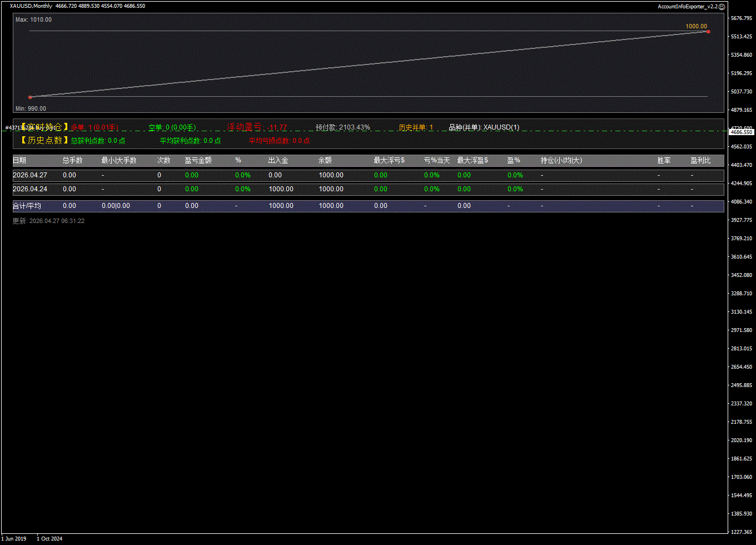Click the 更新 timestamp 2026.04.27 06:31:22

(49, 221)
